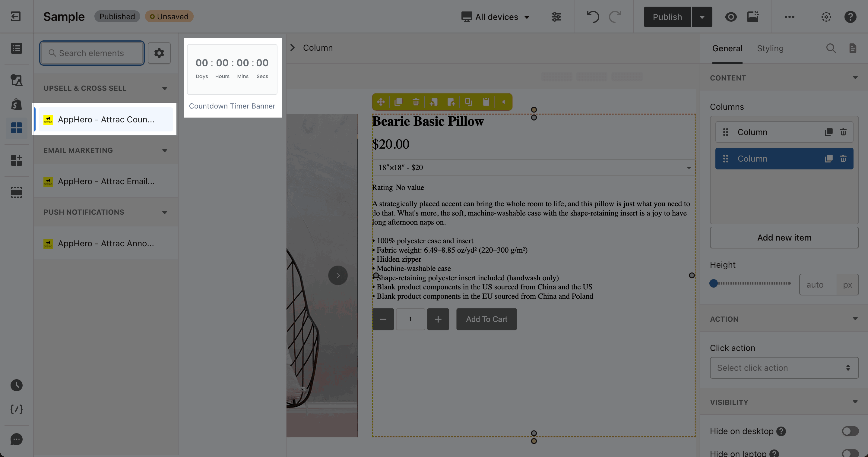
Task: Select the General tab
Action: pyautogui.click(x=727, y=48)
